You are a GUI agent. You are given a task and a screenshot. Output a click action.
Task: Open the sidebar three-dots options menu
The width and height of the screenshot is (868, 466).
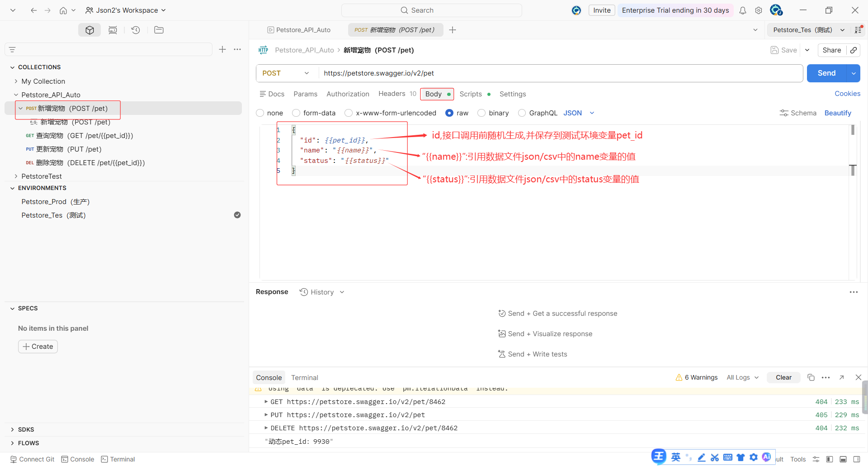pos(237,49)
